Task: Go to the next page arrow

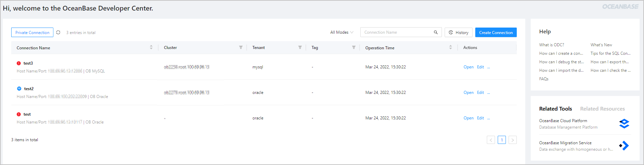Action: [x=513, y=140]
